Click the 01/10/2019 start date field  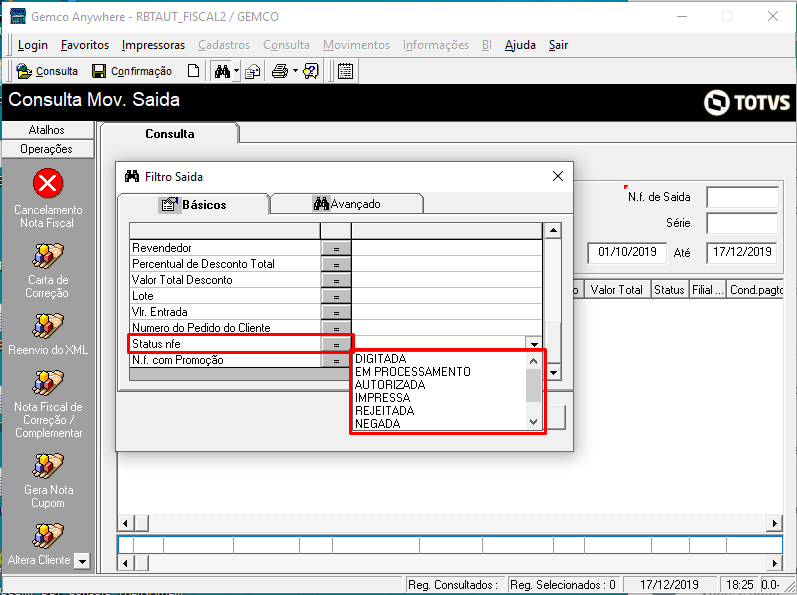pyautogui.click(x=627, y=252)
